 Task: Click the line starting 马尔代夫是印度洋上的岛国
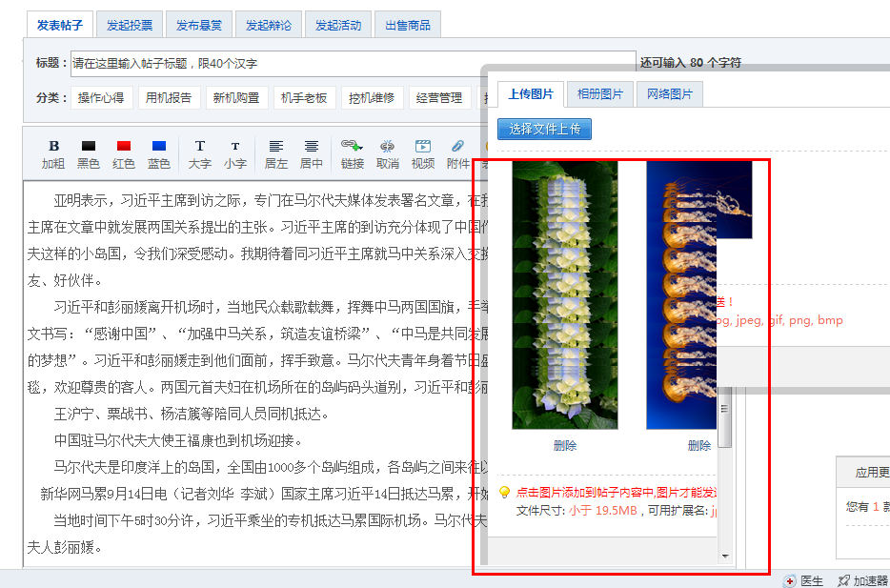272,467
